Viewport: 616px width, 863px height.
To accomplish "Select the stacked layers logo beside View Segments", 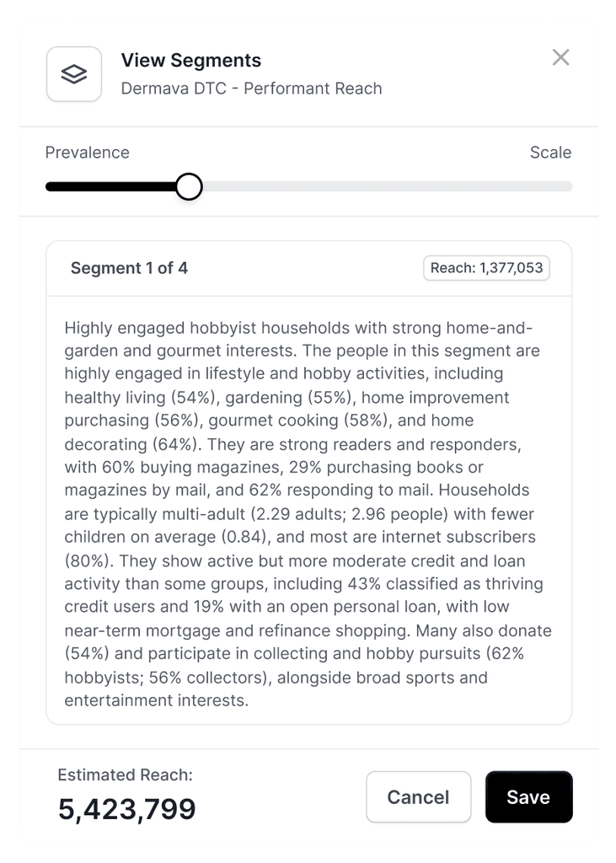I will click(73, 74).
